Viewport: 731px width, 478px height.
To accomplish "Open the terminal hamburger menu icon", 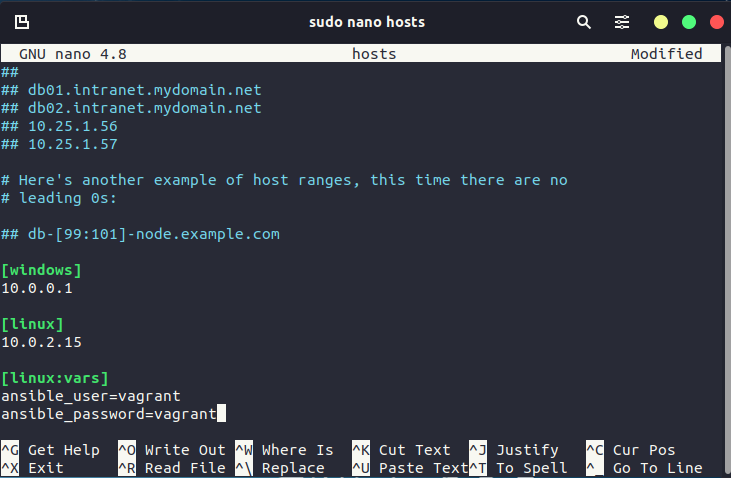I will click(x=622, y=22).
